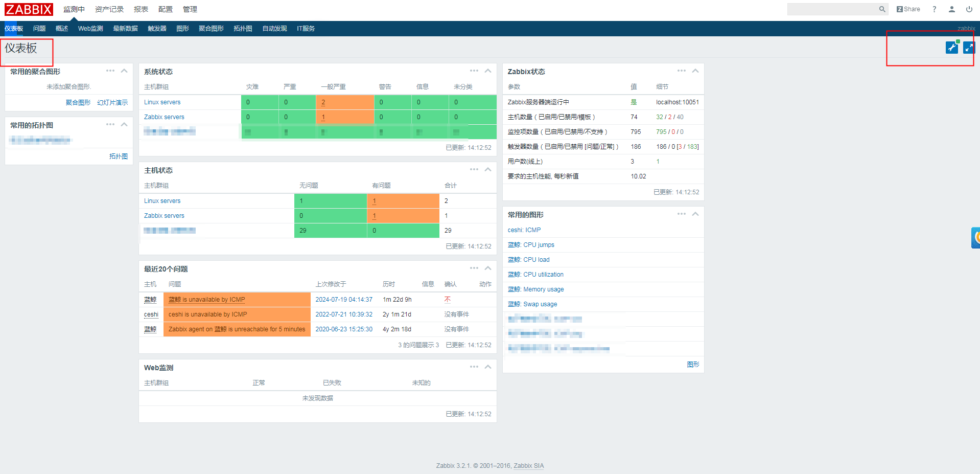Open 聚合图形 link in favourites widget
Image resolution: width=980 pixels, height=474 pixels.
click(x=78, y=103)
